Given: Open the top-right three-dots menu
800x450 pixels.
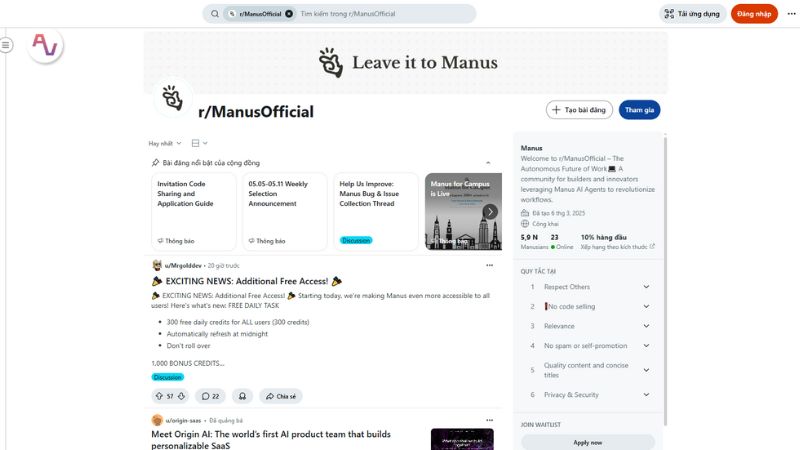Looking at the screenshot, I should 791,14.
